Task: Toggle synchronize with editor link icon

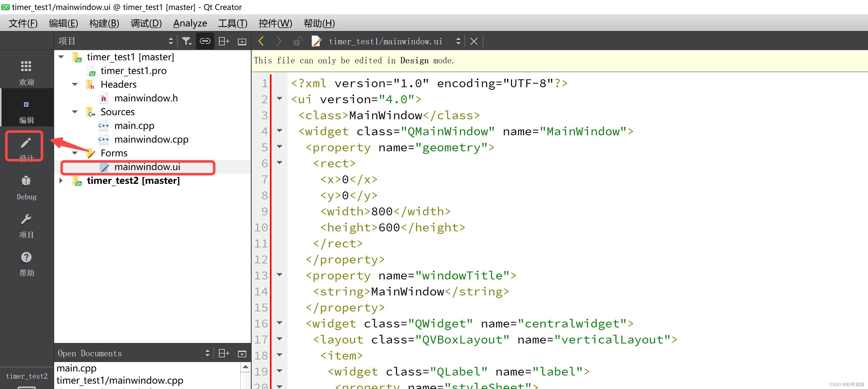Action: [x=205, y=41]
